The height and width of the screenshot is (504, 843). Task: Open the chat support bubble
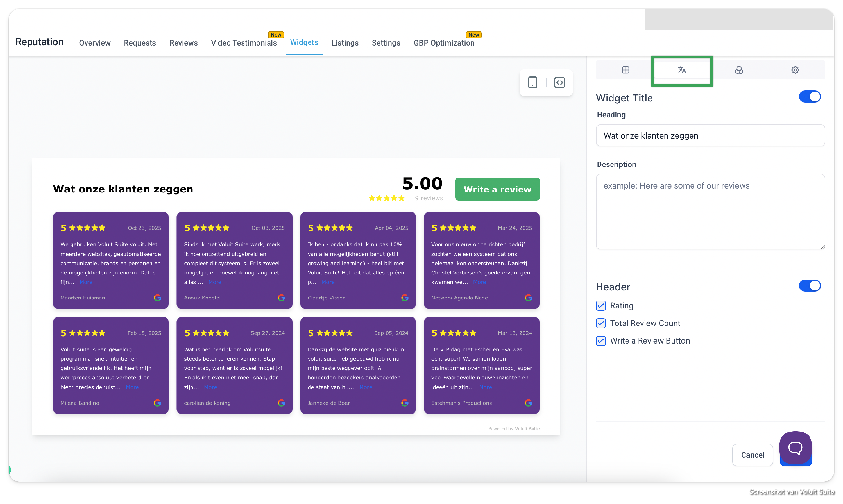tap(795, 448)
